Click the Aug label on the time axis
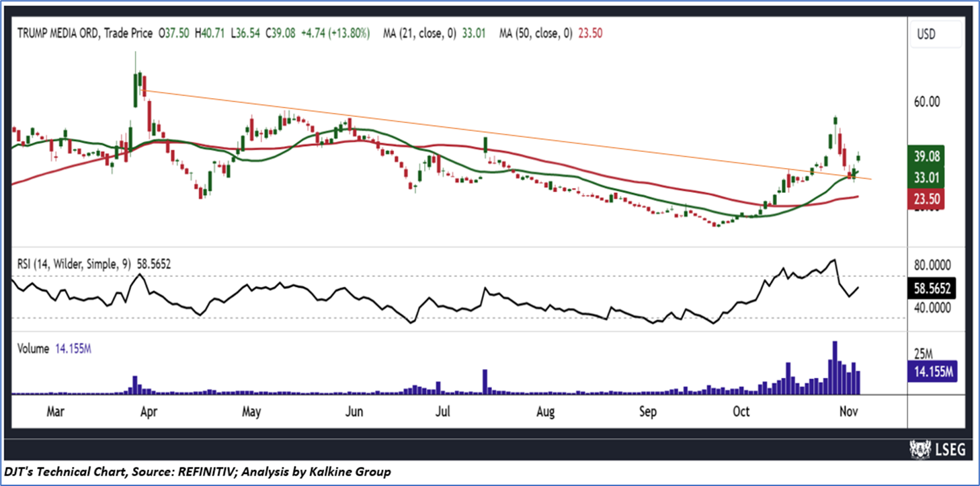The width and height of the screenshot is (980, 486). pyautogui.click(x=545, y=411)
